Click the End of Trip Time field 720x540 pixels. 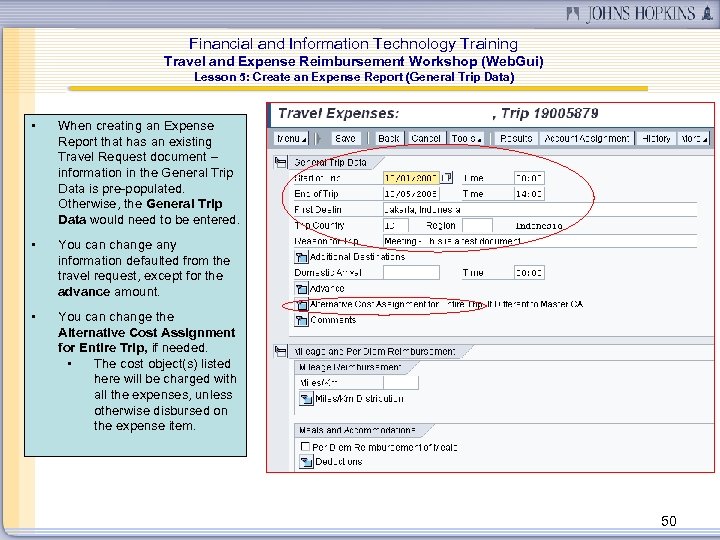(x=529, y=194)
